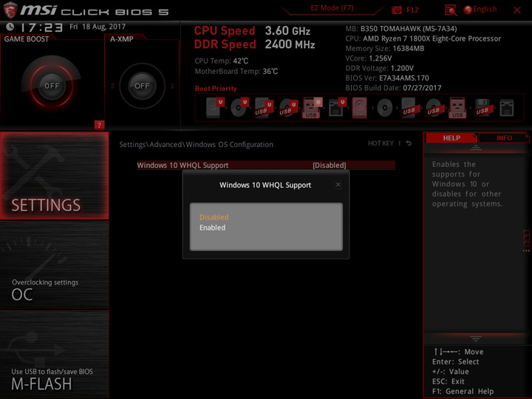Click the MSI dragon shield logo
The image size is (532, 399).
pyautogui.click(x=10, y=10)
